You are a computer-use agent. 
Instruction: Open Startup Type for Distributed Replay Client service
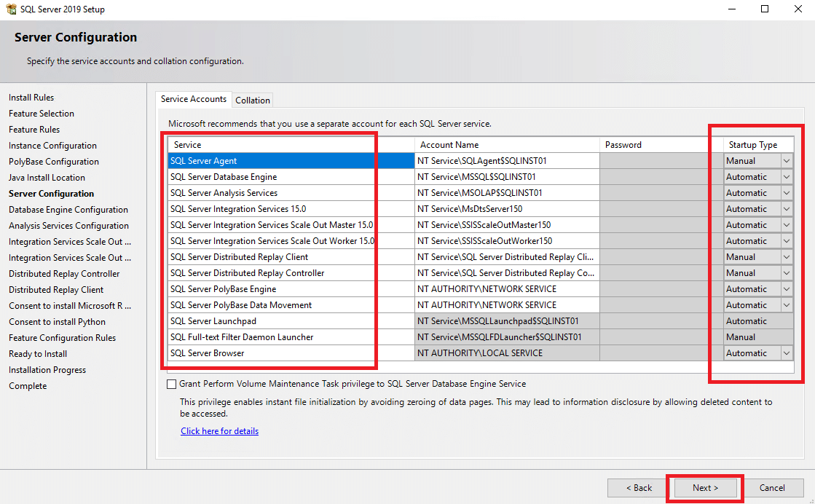pyautogui.click(x=787, y=257)
